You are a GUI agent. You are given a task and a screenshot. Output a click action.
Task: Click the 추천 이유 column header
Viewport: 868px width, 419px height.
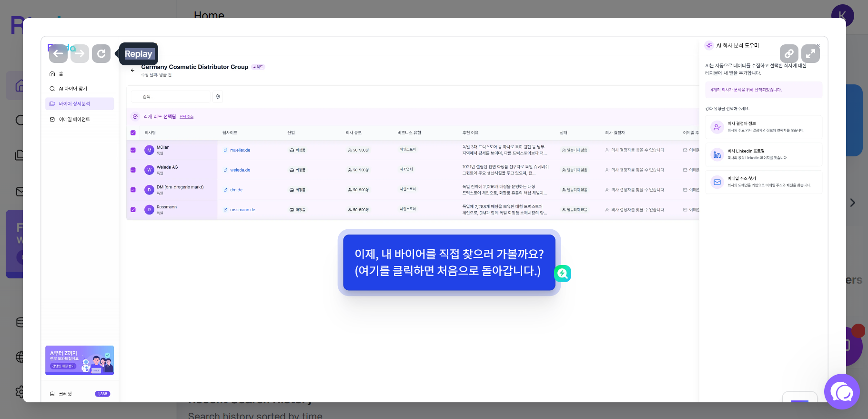pyautogui.click(x=470, y=133)
